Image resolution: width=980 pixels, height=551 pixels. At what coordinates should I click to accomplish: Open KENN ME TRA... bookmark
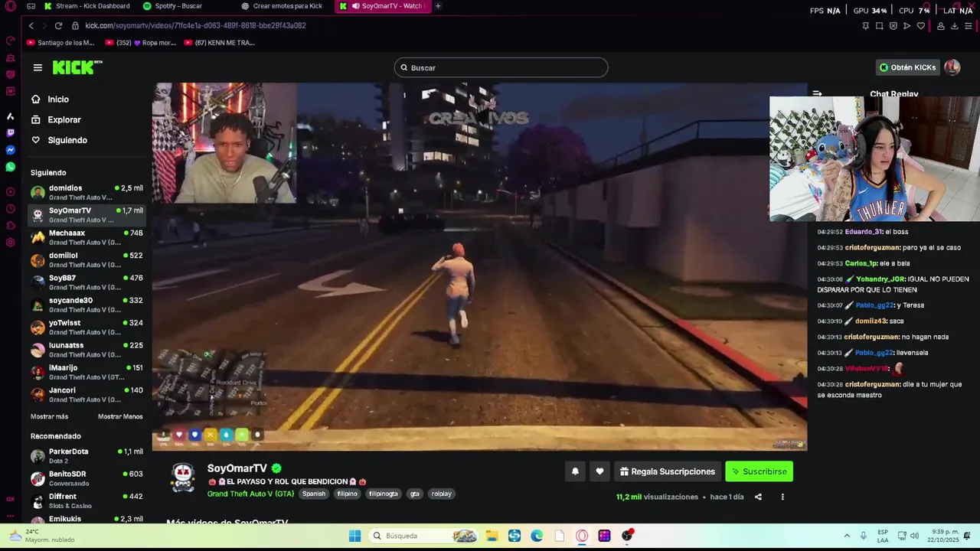(220, 43)
